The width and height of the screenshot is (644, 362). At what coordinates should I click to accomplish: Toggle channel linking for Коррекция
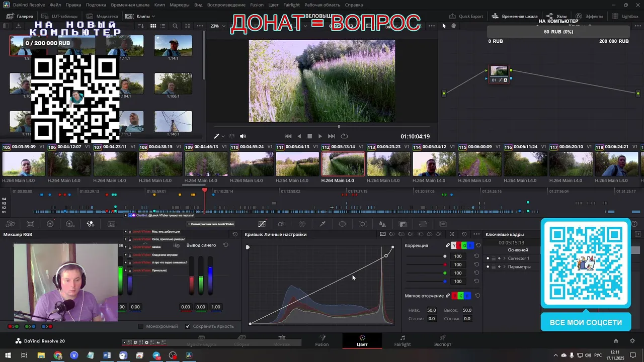448,245
